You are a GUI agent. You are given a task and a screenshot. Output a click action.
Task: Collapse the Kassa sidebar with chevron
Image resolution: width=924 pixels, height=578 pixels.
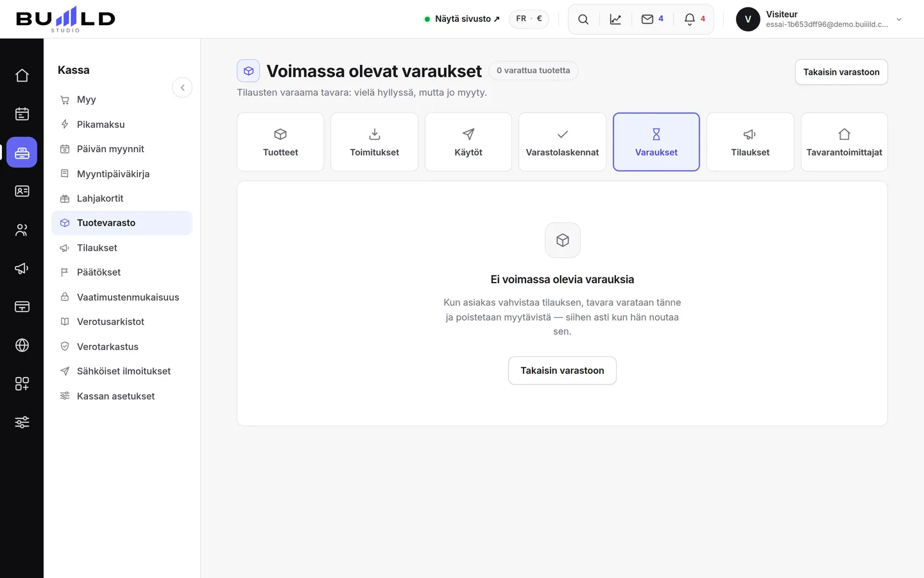pos(182,87)
